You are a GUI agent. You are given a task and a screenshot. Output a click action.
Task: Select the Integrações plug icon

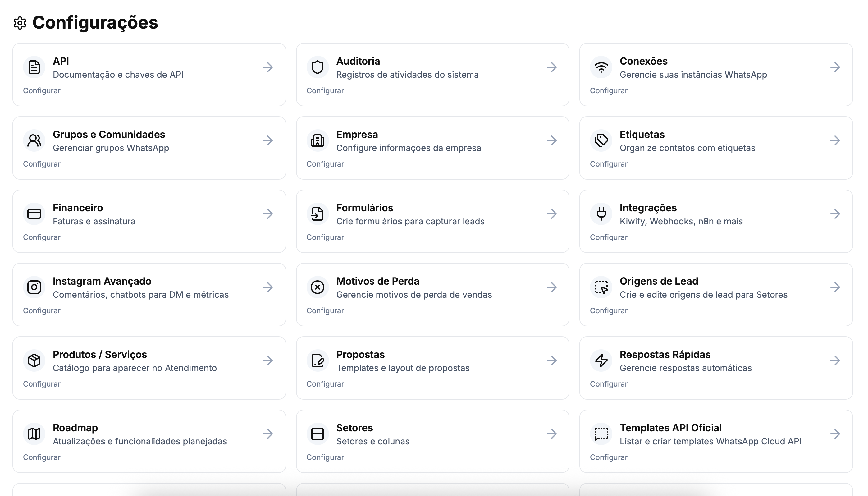pyautogui.click(x=601, y=214)
